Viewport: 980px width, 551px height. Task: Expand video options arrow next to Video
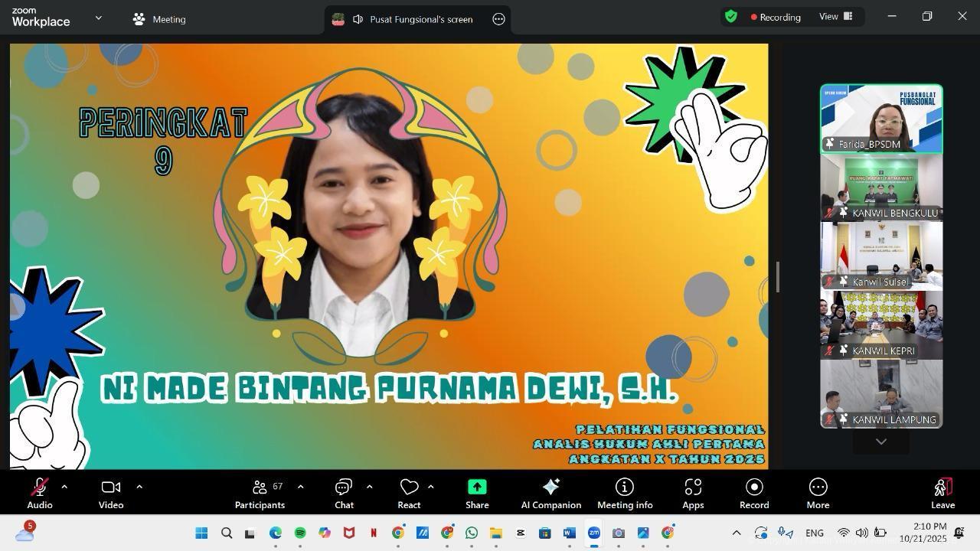pos(139,487)
